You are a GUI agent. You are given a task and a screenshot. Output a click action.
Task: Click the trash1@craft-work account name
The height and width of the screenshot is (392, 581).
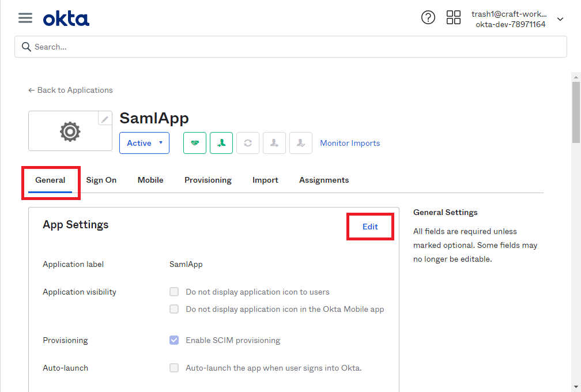click(509, 14)
